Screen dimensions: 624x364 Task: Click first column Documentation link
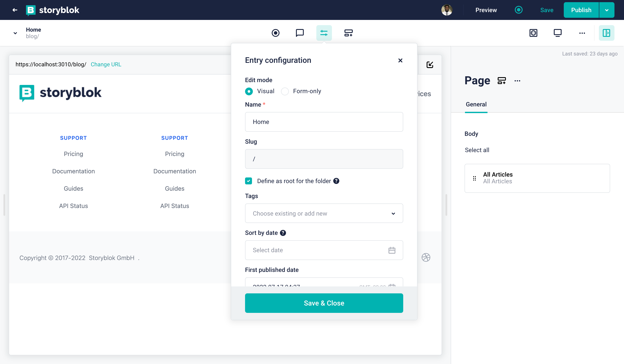pyautogui.click(x=73, y=171)
